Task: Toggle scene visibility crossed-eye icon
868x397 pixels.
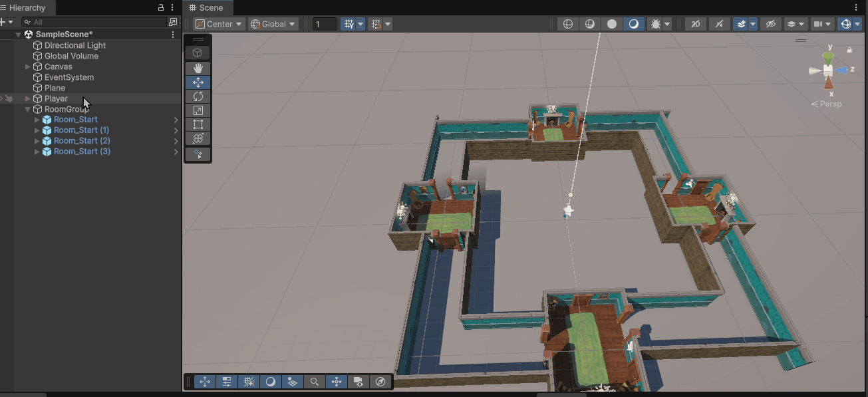Action: pyautogui.click(x=770, y=24)
